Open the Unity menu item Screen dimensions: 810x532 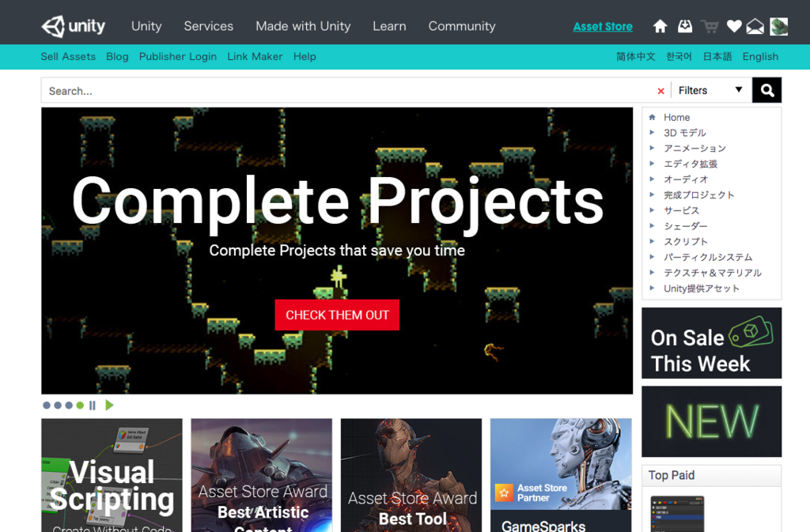146,26
